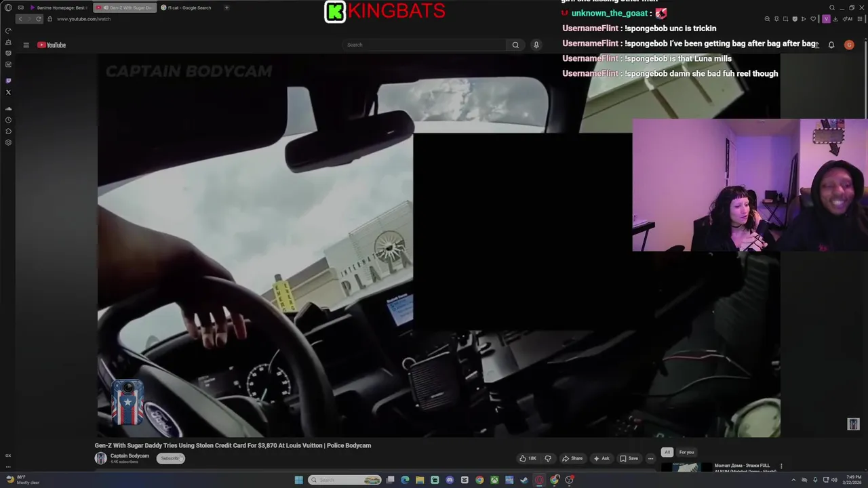Screen dimensions: 868x488
Task: Click the corner icon on the video
Action: [853, 424]
